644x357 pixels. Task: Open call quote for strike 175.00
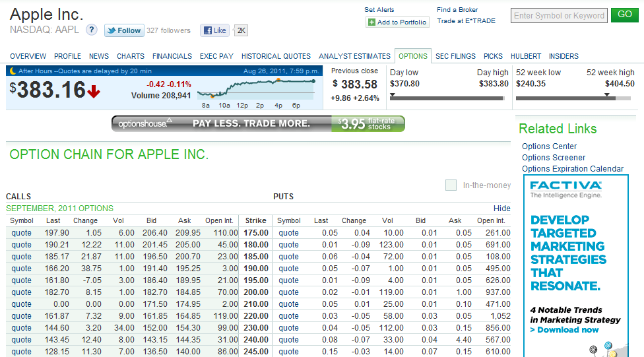pos(21,233)
